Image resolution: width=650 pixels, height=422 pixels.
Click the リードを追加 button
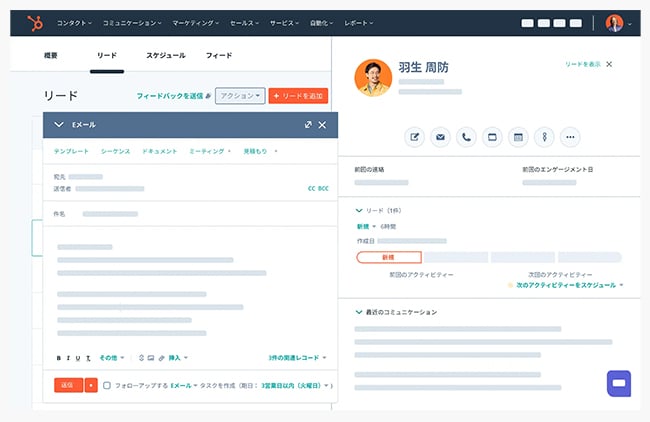[x=298, y=96]
